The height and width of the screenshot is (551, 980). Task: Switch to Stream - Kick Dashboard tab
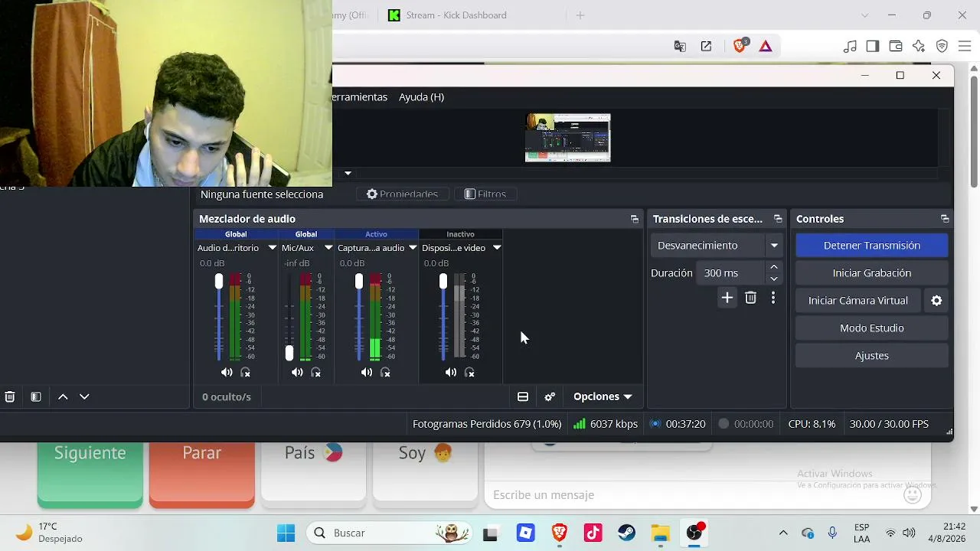pyautogui.click(x=456, y=15)
